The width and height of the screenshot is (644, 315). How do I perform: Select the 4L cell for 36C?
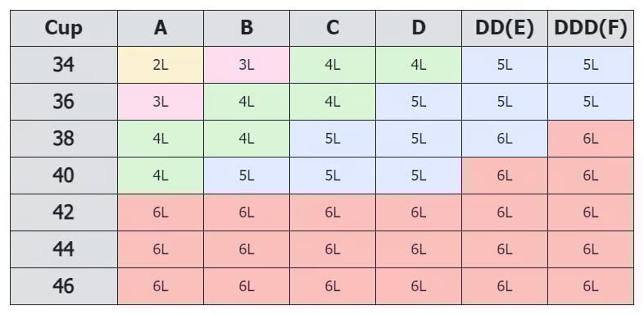[333, 102]
